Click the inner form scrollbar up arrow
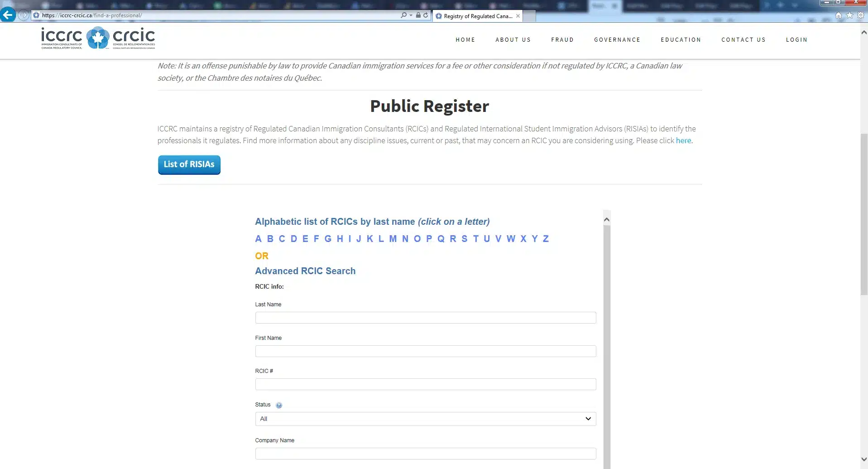 click(x=607, y=220)
